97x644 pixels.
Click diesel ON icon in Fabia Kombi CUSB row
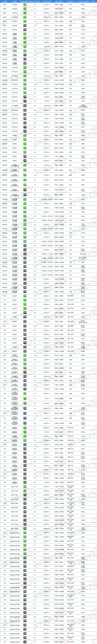(25, 55)
